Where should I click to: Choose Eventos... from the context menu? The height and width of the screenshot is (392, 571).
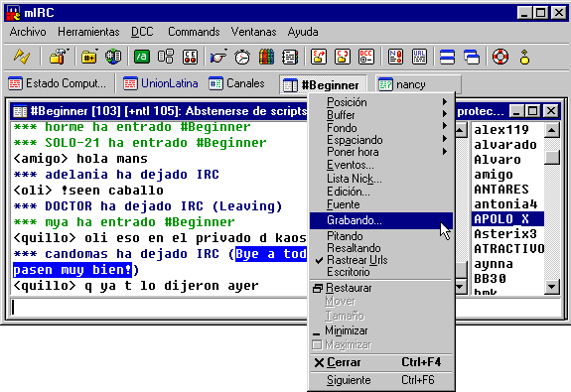(381, 165)
